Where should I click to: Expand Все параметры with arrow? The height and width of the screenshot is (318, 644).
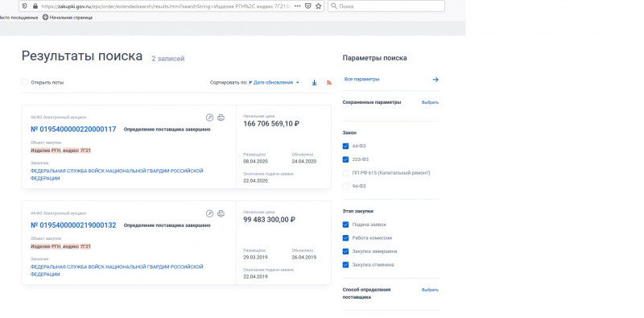pyautogui.click(x=436, y=79)
